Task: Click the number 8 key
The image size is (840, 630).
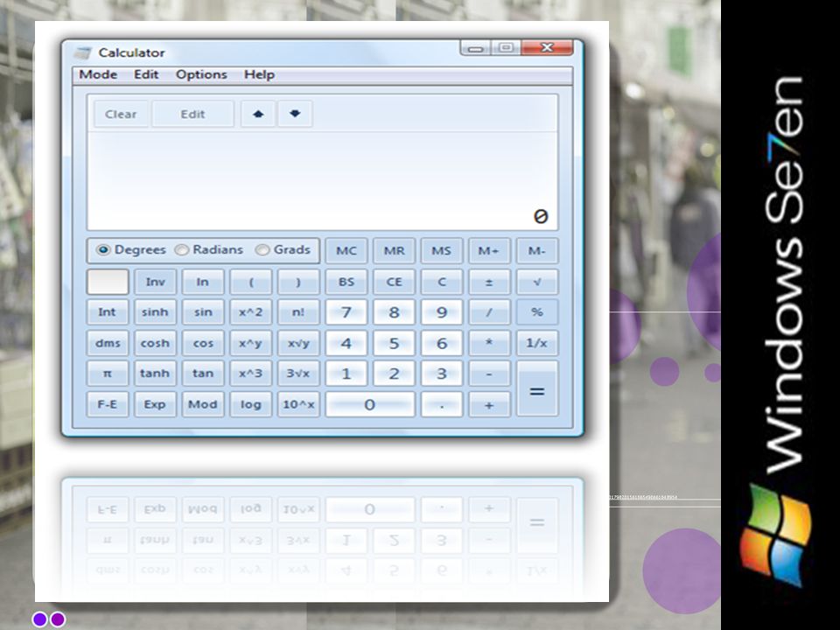Action: click(x=394, y=312)
